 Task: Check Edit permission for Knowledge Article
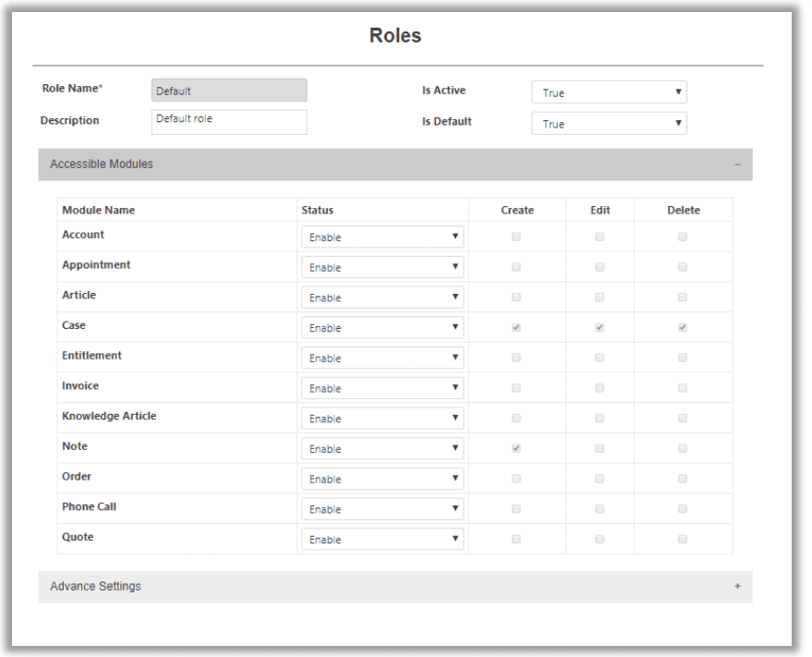pyautogui.click(x=600, y=419)
